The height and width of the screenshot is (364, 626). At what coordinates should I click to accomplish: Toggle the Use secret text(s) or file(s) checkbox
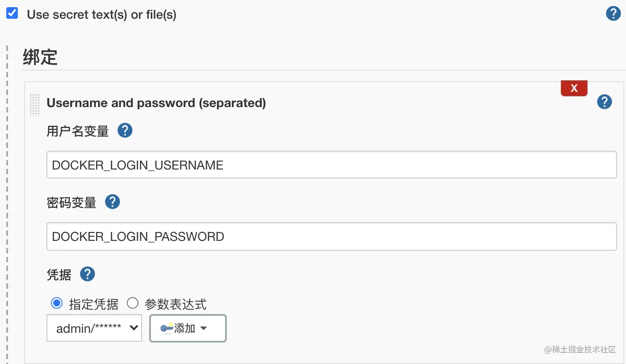tap(12, 13)
